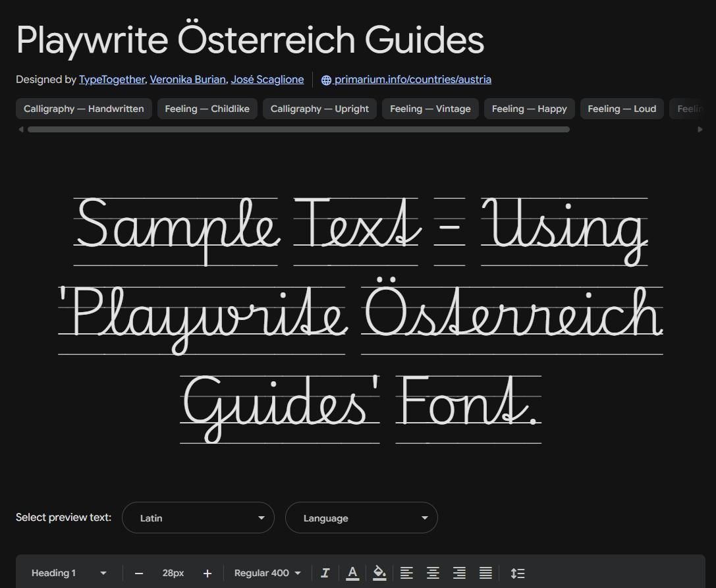Open the Language dropdown
716x588 pixels.
coord(362,518)
